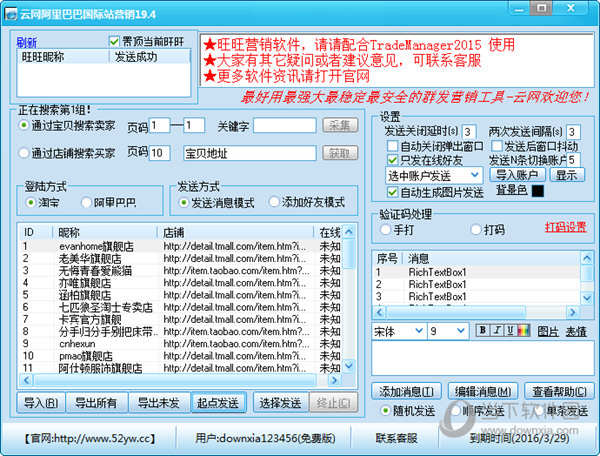The height and width of the screenshot is (456, 600).
Task: Click the 宝贝地址 input field
Action: click(249, 153)
